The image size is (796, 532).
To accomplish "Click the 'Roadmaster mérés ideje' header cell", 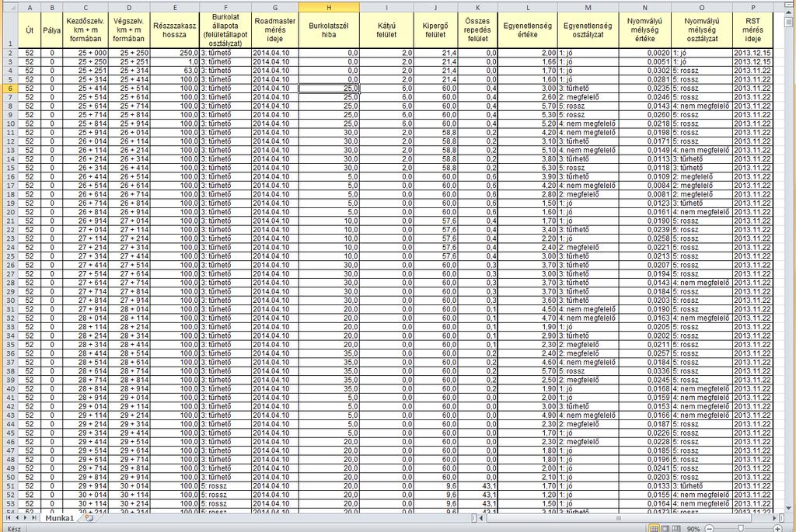I will [x=274, y=30].
